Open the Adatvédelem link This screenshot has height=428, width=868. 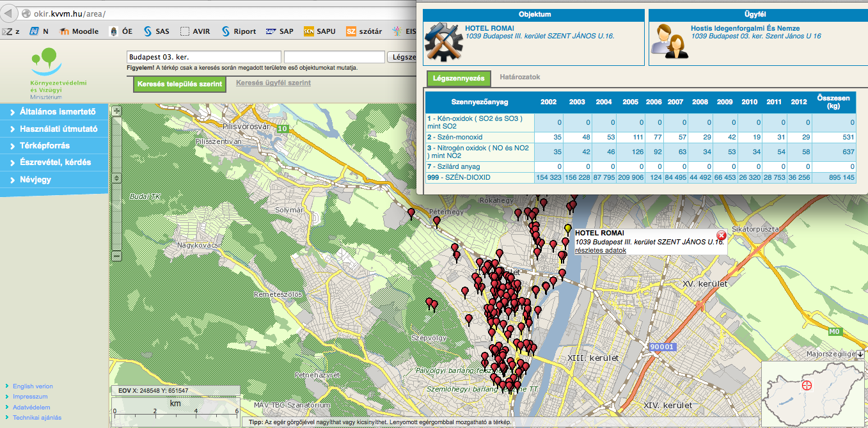tap(31, 407)
